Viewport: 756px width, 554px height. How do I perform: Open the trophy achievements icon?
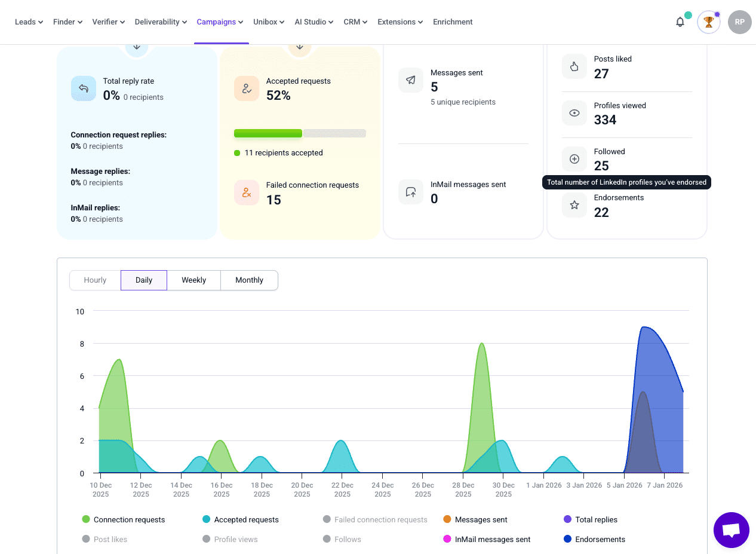(x=708, y=22)
